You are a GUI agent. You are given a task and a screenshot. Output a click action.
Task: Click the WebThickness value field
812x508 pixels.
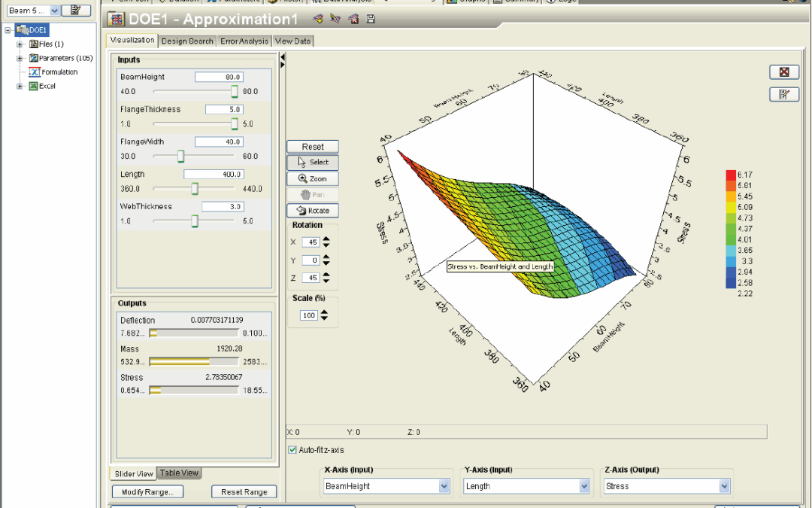click(x=223, y=206)
